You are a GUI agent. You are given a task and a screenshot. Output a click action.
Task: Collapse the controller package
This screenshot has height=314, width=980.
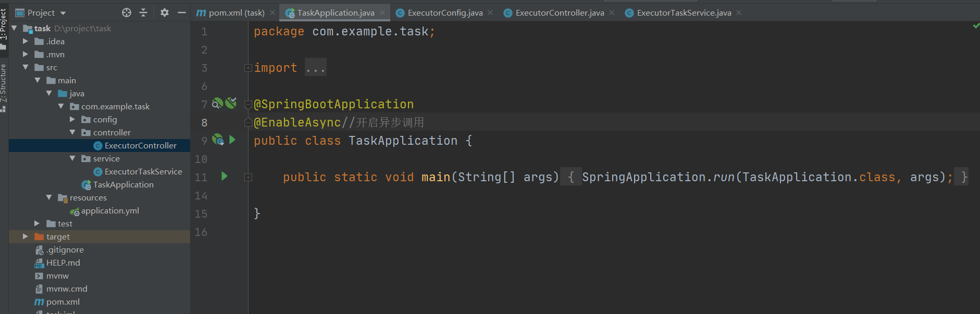pyautogui.click(x=72, y=132)
